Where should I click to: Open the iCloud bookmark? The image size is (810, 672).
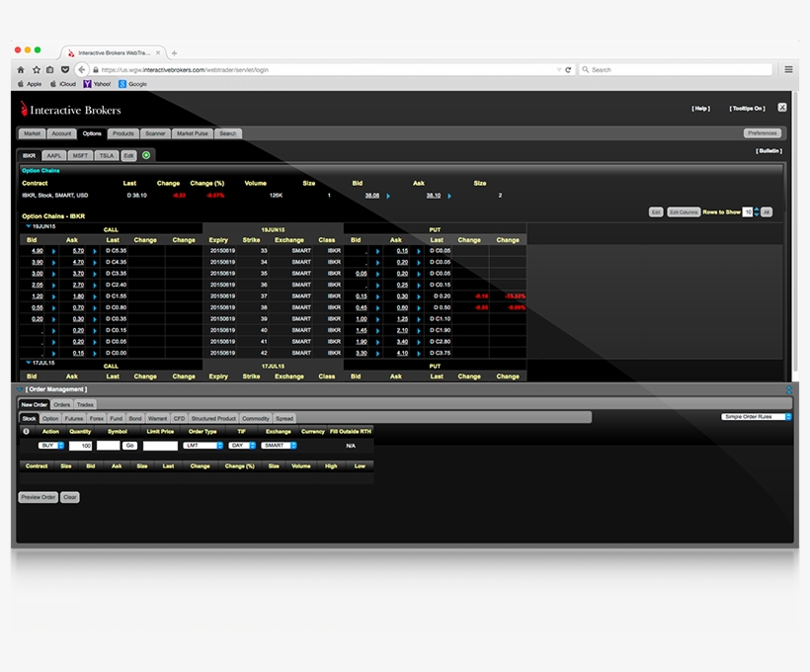coord(63,84)
